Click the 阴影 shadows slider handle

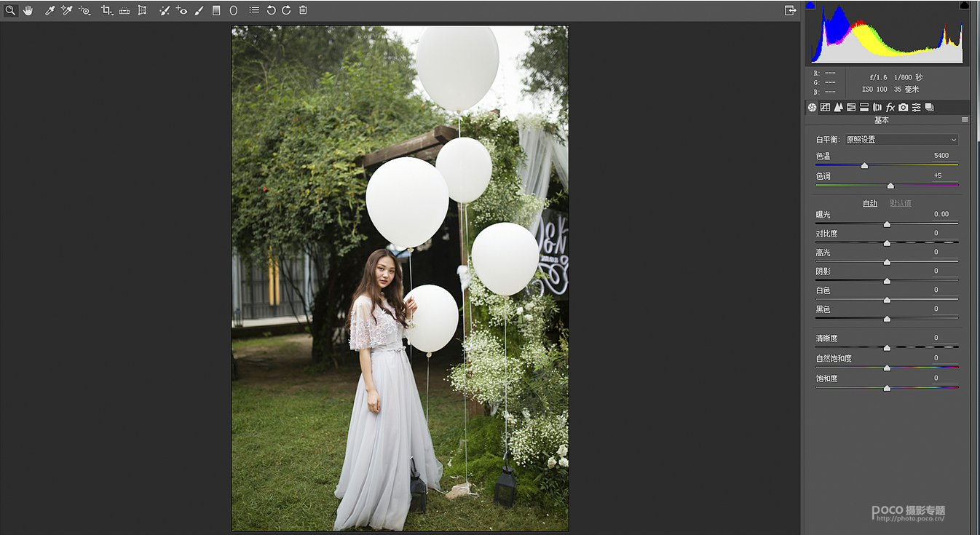(x=887, y=281)
